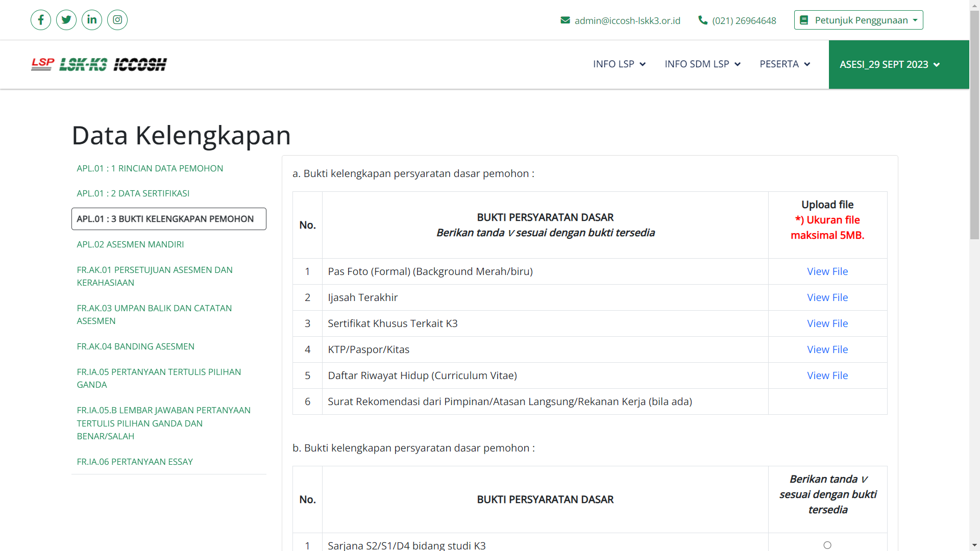Select radio button for Sarjana S2/S1/D4 bidang K3
The image size is (980, 551).
(x=827, y=544)
